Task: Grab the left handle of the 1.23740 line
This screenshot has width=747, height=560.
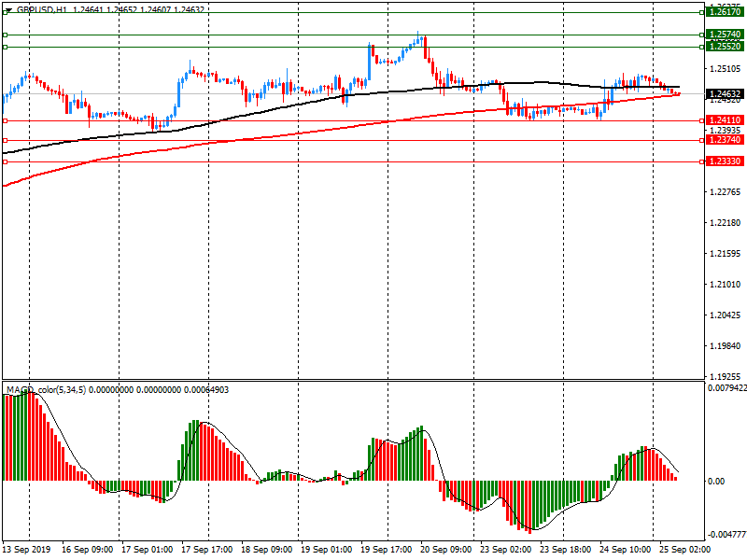Action: [6, 141]
